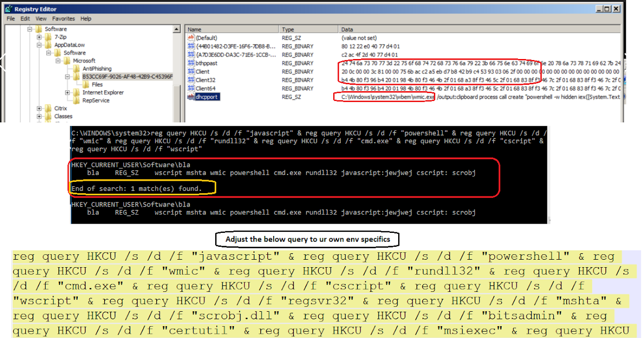Click data "c2 ac 4f 2d 40 77 d4 01"
The height and width of the screenshot is (338, 644).
pos(369,55)
